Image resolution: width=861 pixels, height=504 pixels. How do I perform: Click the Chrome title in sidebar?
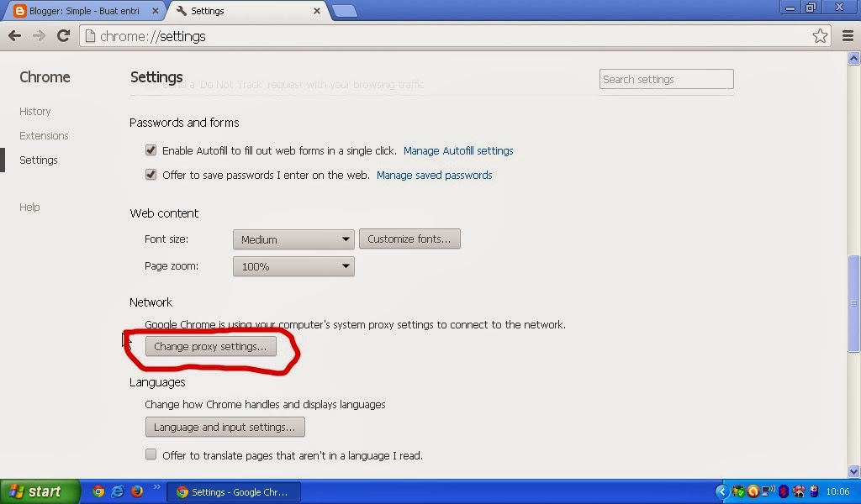(45, 77)
